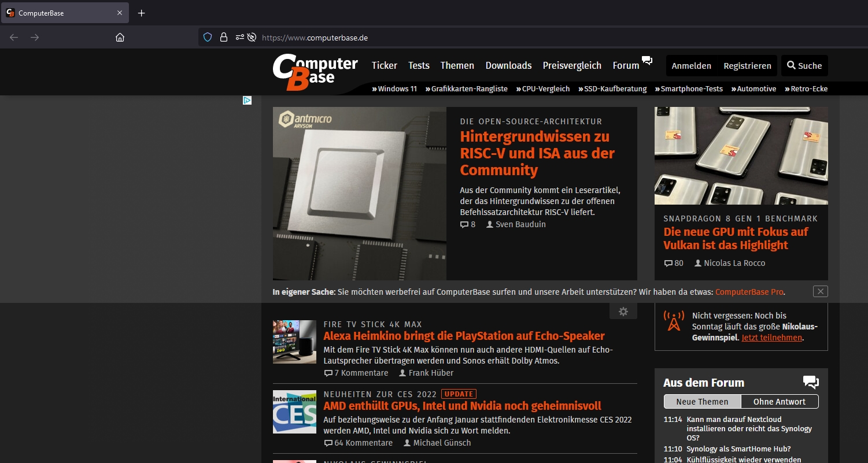868x463 pixels.
Task: Open the Jetzt teilnehmen link
Action: (x=771, y=338)
